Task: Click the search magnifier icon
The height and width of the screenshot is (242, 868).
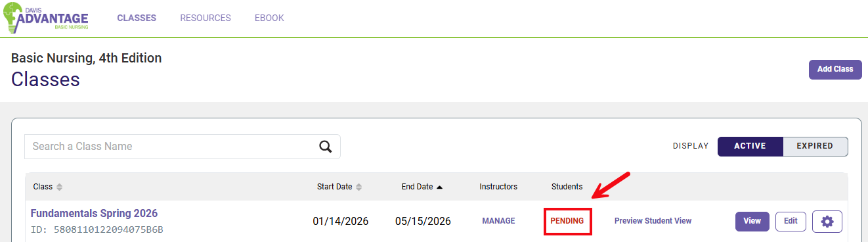Action: point(326,147)
